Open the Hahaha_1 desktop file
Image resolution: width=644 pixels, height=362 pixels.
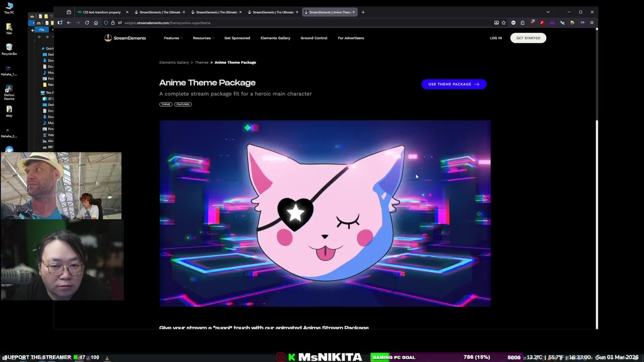click(x=9, y=70)
